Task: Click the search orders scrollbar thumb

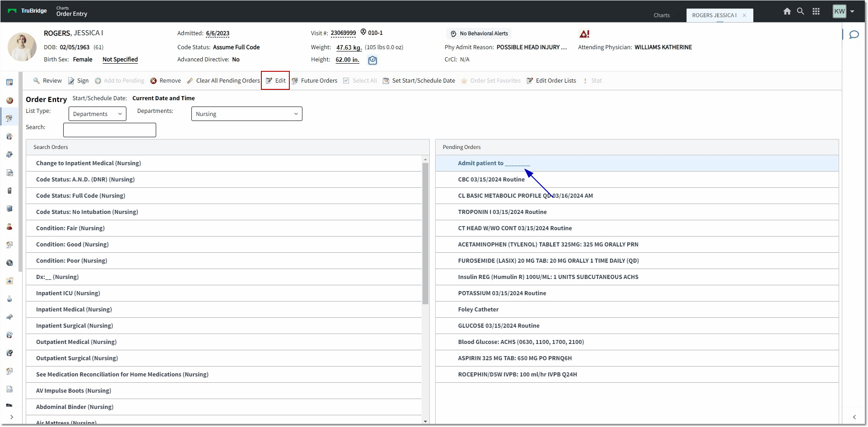Action: click(425, 233)
